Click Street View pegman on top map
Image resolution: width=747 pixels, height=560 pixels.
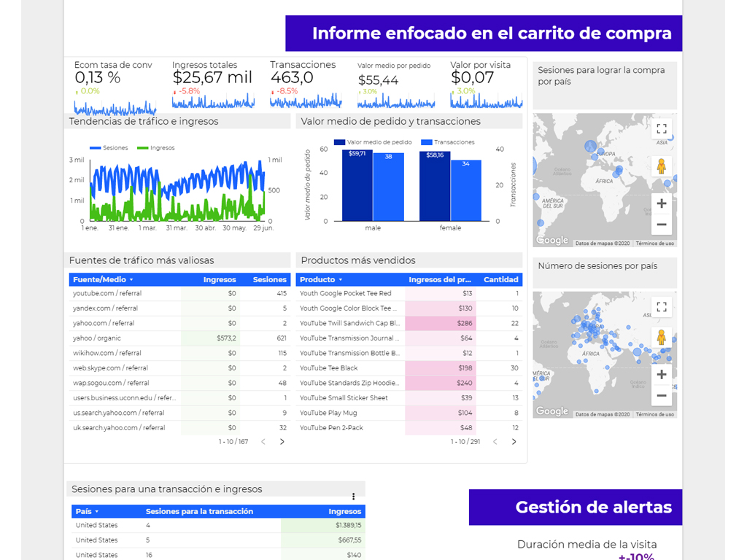pyautogui.click(x=661, y=166)
